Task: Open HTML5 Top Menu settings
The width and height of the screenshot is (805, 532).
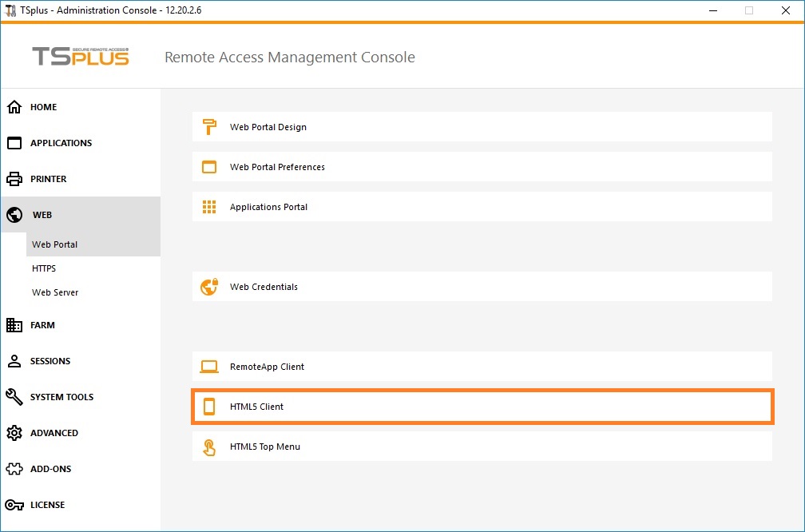Action: [265, 447]
